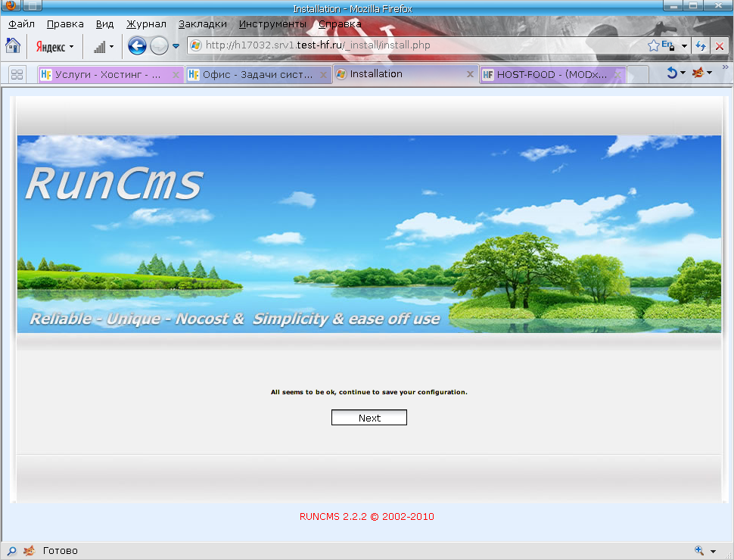Viewport: 734px width, 560px height.
Task: Click the signal bars icon in toolbar
Action: pos(99,46)
